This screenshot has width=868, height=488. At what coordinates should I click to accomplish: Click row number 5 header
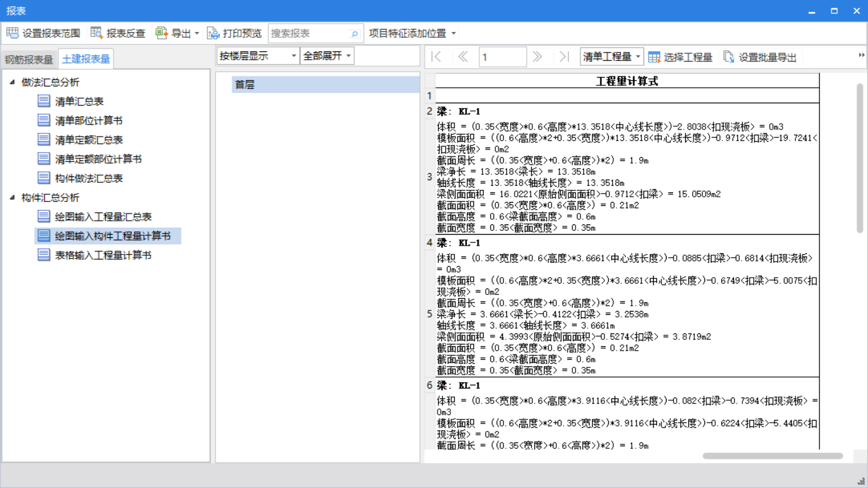click(x=430, y=314)
